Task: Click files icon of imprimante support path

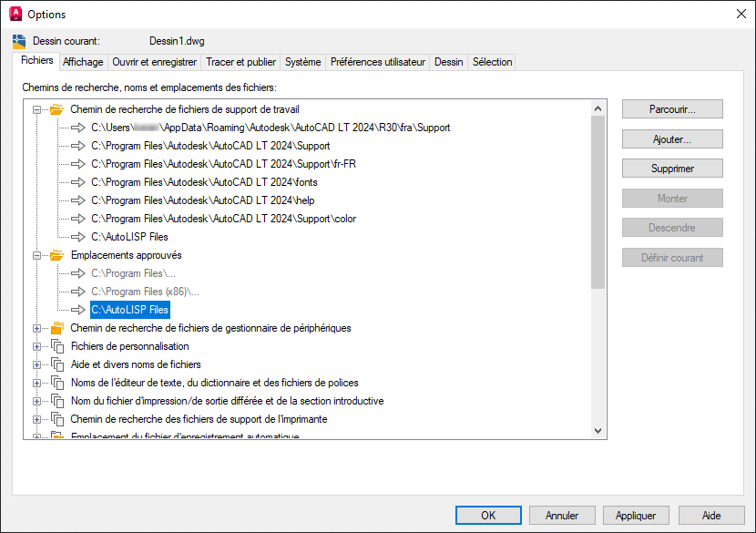Action: pos(57,420)
